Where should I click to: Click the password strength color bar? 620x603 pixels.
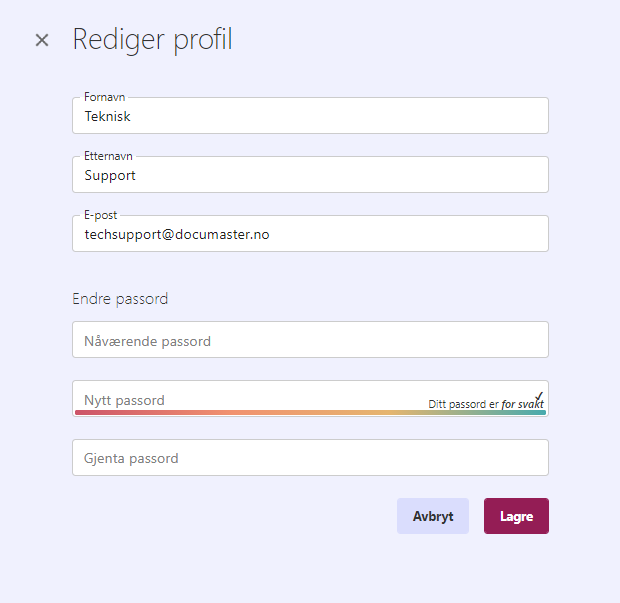pyautogui.click(x=310, y=412)
